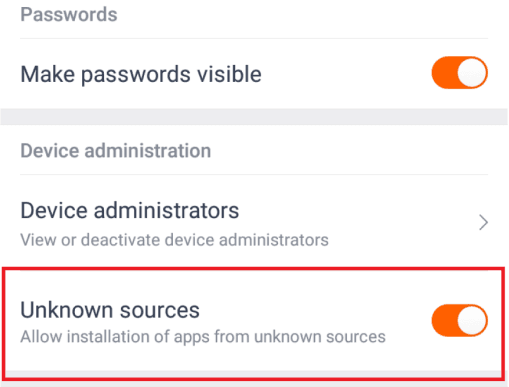Toggle the Make passwords visible switch
Viewport: 509px width, 387px height.
pyautogui.click(x=459, y=73)
